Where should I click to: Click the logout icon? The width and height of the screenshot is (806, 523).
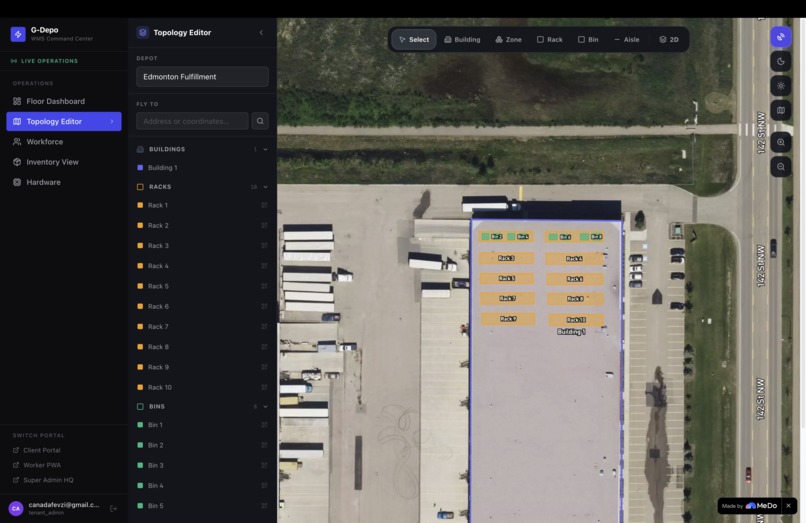click(x=114, y=509)
